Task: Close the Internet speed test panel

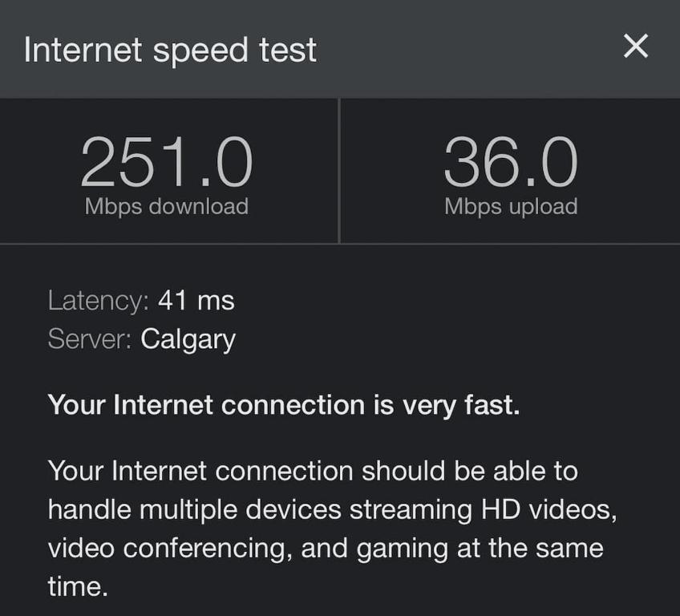Action: pos(635,47)
